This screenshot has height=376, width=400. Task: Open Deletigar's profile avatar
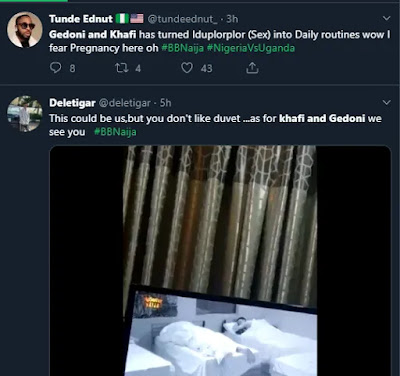25,114
